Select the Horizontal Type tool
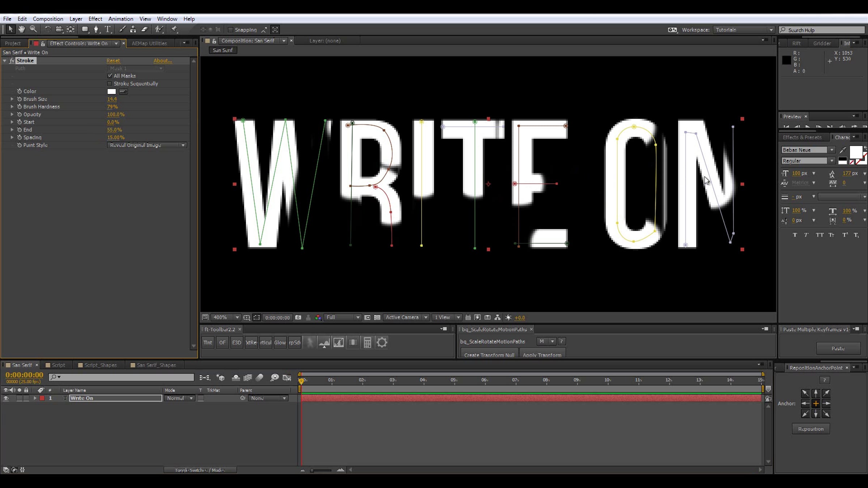Image resolution: width=868 pixels, height=488 pixels. point(108,29)
